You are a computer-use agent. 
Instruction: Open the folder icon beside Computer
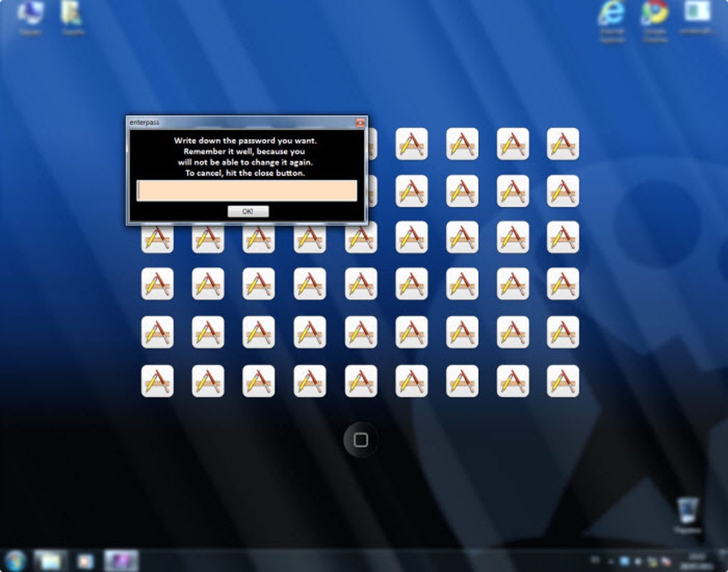[72, 18]
